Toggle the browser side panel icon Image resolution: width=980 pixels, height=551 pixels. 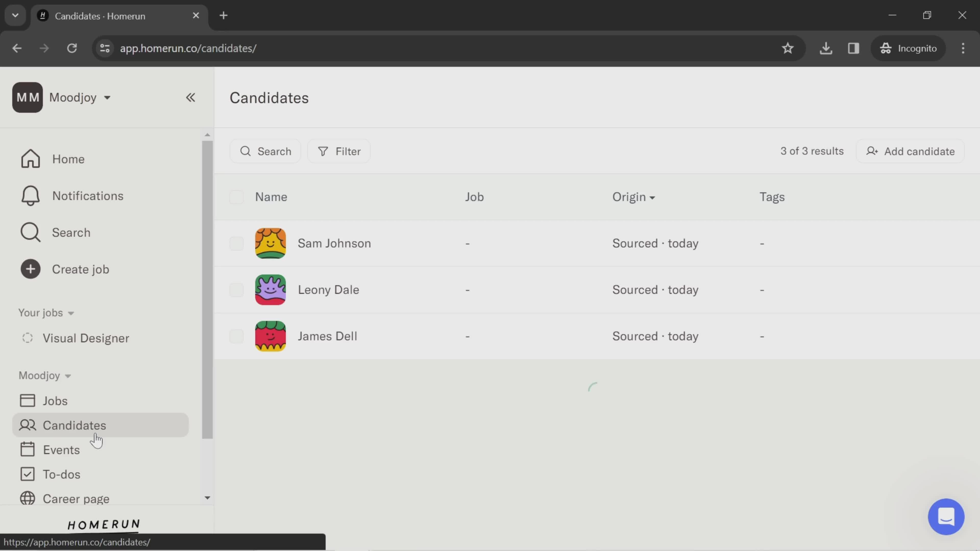[x=853, y=48]
